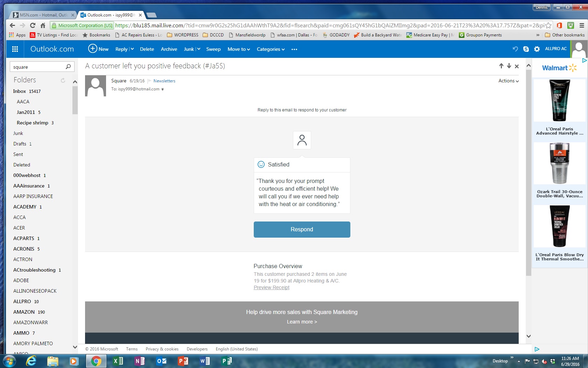Open the Move to menu
The width and height of the screenshot is (588, 368).
238,49
